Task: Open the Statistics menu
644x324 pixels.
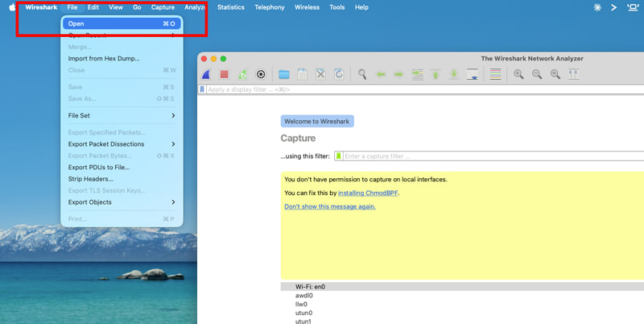Action: click(x=231, y=7)
